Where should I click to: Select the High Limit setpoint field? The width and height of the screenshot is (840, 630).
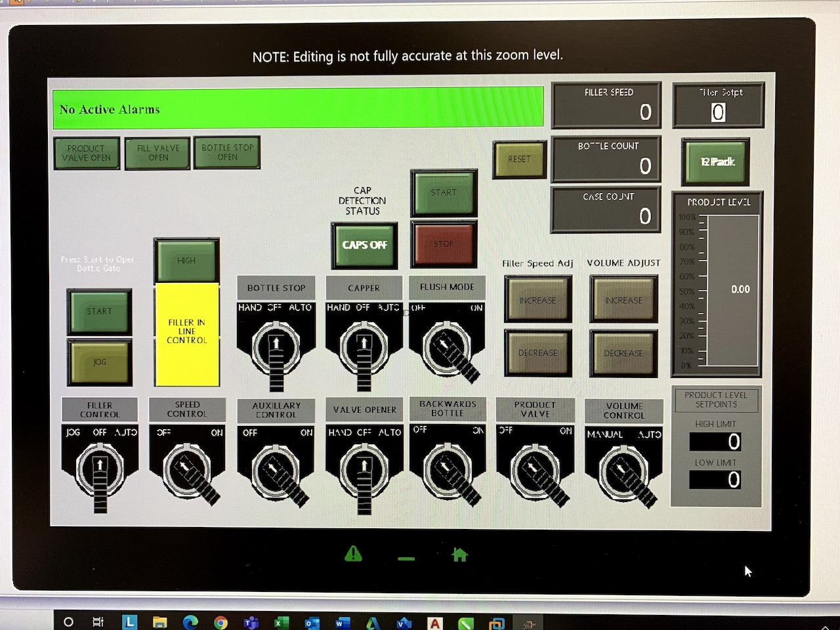(715, 442)
